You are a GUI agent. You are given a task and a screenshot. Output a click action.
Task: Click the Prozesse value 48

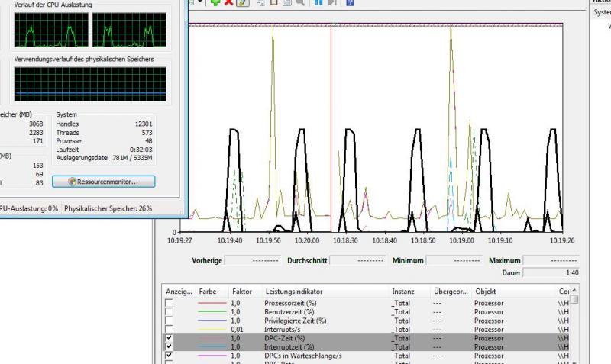click(148, 141)
